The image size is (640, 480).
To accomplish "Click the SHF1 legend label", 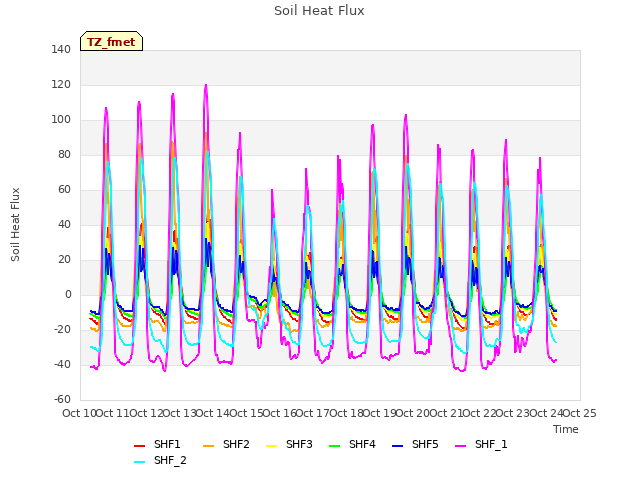I will click(167, 444).
